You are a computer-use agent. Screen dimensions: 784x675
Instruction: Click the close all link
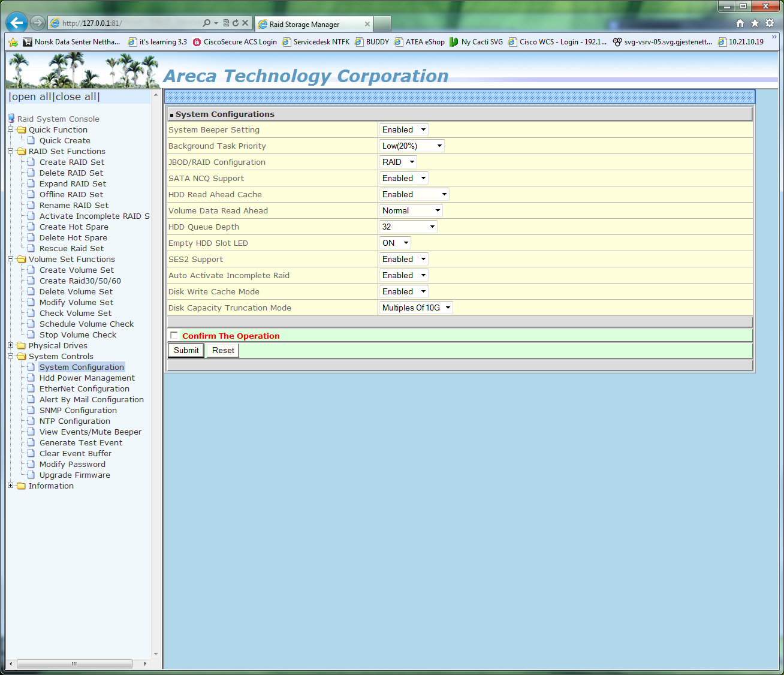click(x=77, y=97)
